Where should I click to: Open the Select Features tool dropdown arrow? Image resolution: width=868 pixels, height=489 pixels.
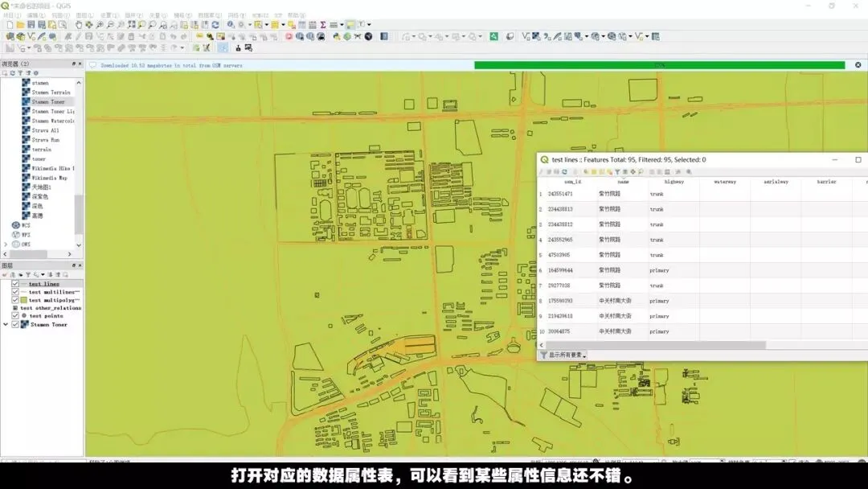[x=266, y=25]
